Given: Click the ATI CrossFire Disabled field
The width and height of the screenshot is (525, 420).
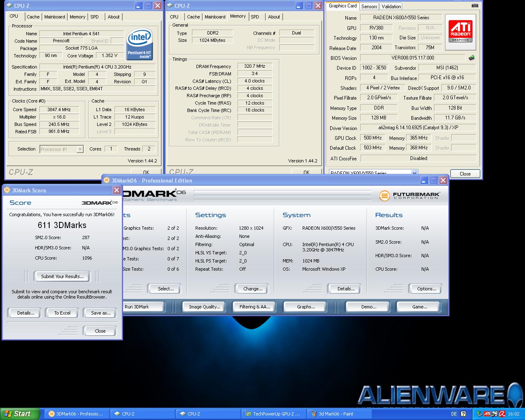Looking at the screenshot, I should tap(418, 158).
